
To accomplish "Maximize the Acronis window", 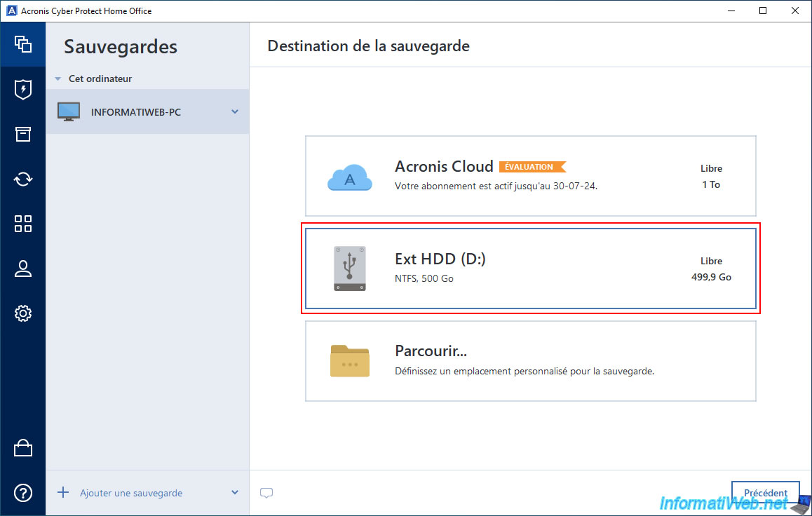I will [763, 11].
